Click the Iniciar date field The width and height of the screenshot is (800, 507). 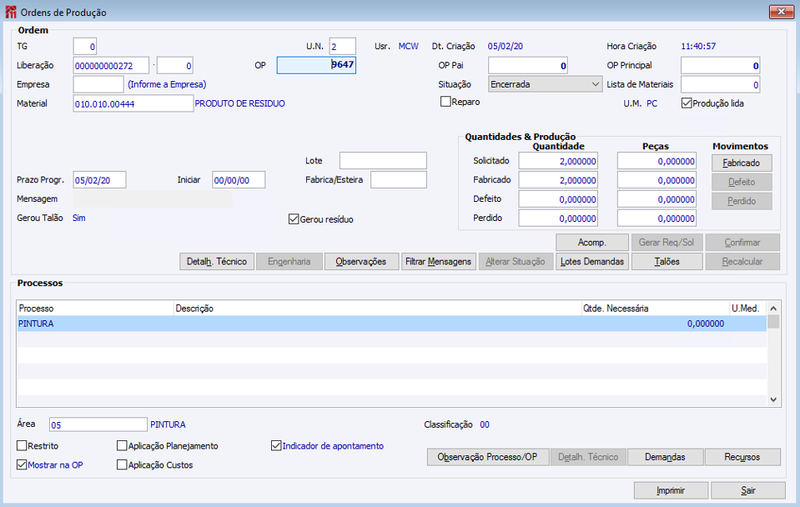coord(239,180)
